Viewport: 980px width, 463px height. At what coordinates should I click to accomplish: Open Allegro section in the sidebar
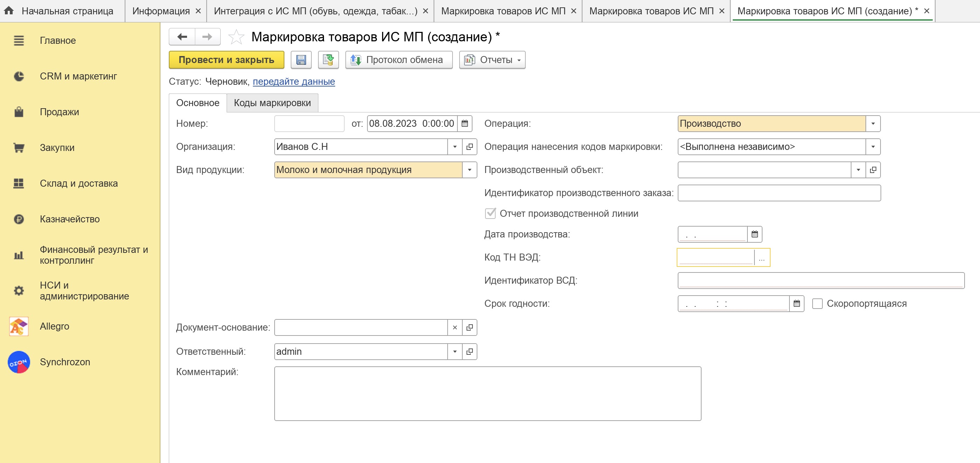[54, 326]
